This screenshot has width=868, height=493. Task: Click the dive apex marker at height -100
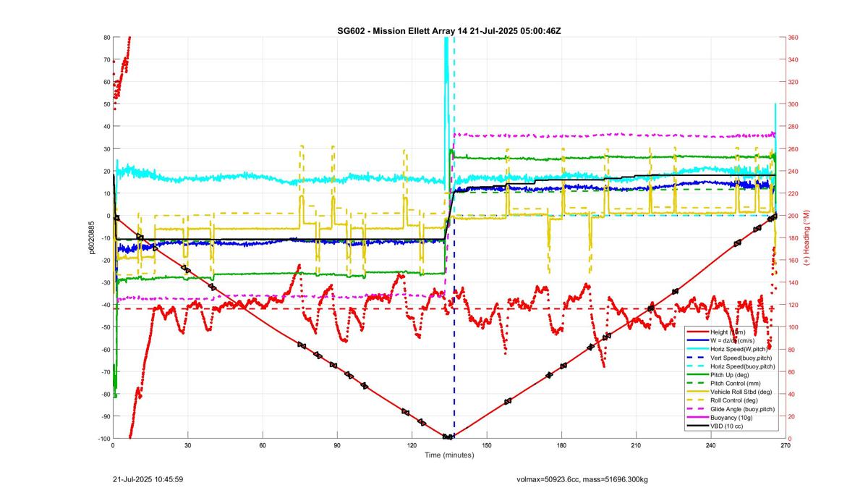click(448, 437)
